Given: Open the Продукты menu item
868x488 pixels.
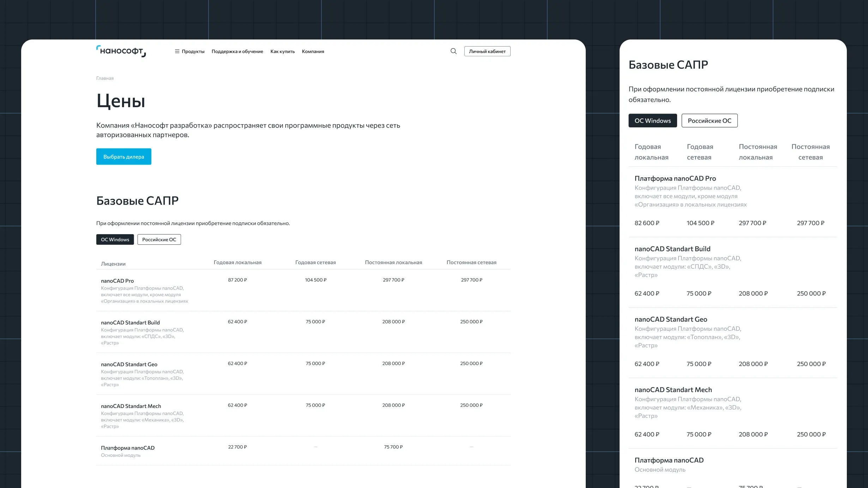Looking at the screenshot, I should point(193,51).
